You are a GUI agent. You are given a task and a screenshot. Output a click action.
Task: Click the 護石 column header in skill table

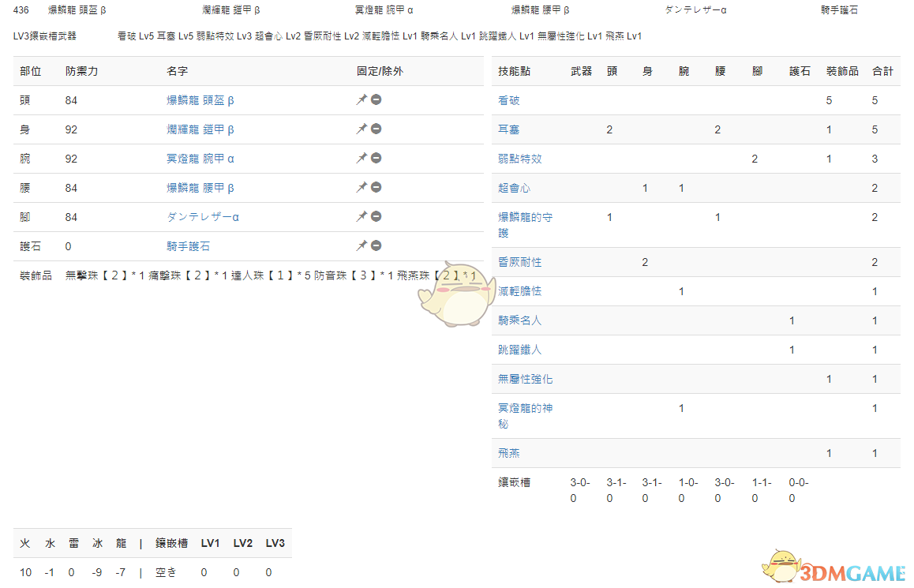(x=800, y=71)
